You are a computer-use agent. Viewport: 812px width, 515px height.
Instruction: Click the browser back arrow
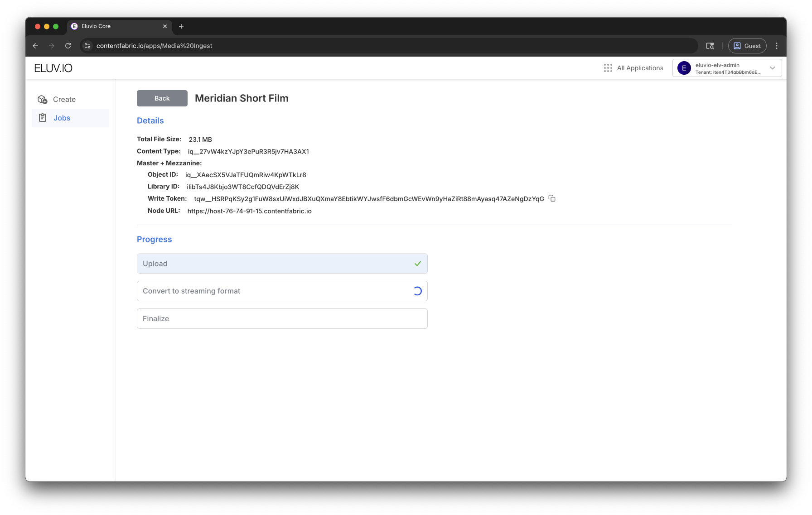(x=35, y=46)
